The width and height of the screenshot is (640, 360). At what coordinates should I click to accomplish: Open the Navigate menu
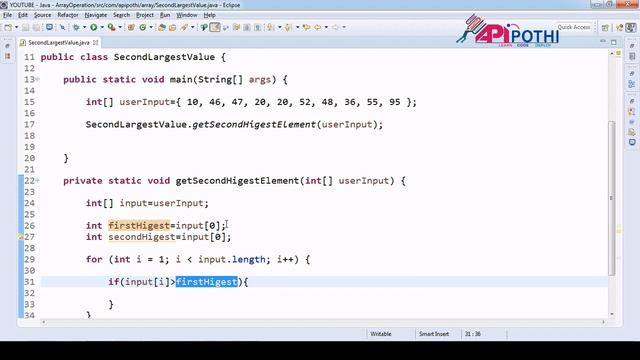(x=96, y=15)
